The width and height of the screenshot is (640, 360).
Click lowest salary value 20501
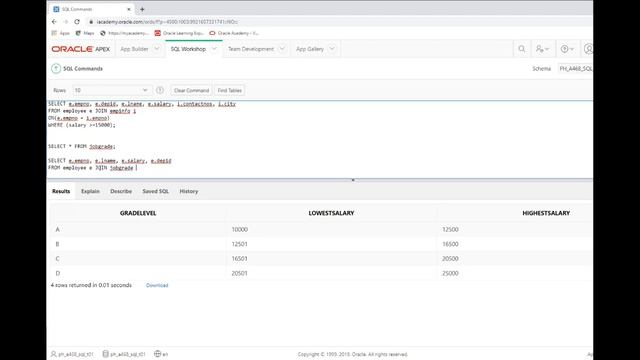tap(240, 273)
